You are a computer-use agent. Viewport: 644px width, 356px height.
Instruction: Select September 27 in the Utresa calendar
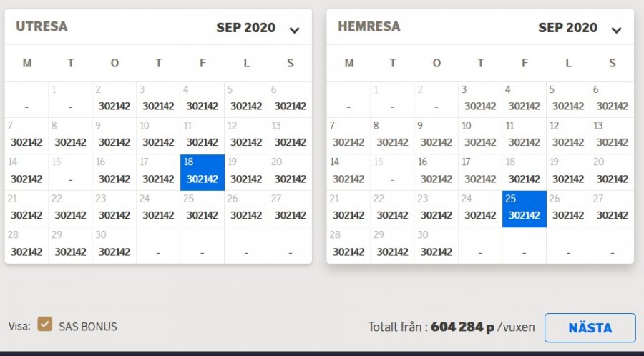pos(290,209)
